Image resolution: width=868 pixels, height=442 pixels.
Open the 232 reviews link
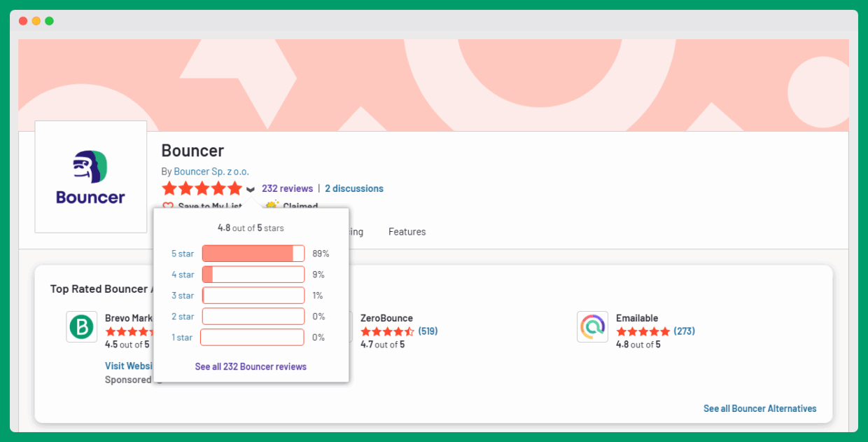287,188
